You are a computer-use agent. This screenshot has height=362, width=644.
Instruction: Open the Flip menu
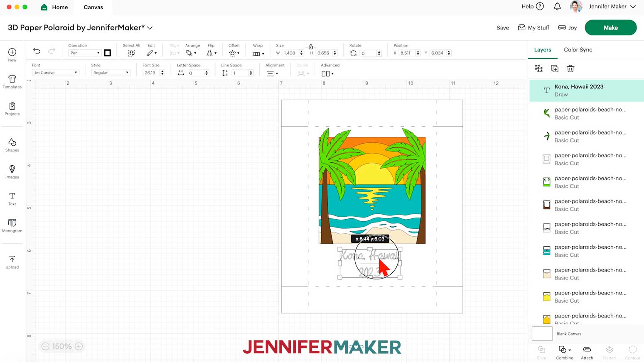click(x=211, y=53)
